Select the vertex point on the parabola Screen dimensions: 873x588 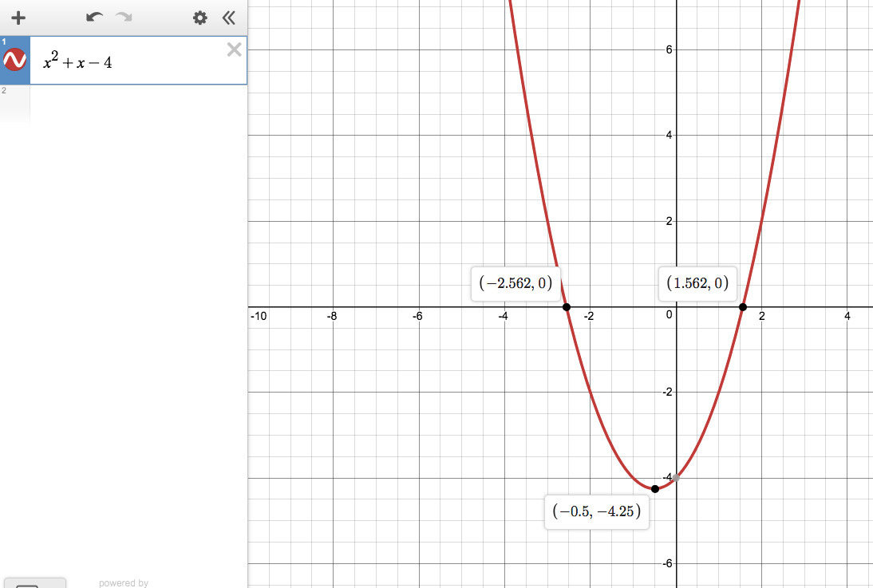(654, 489)
